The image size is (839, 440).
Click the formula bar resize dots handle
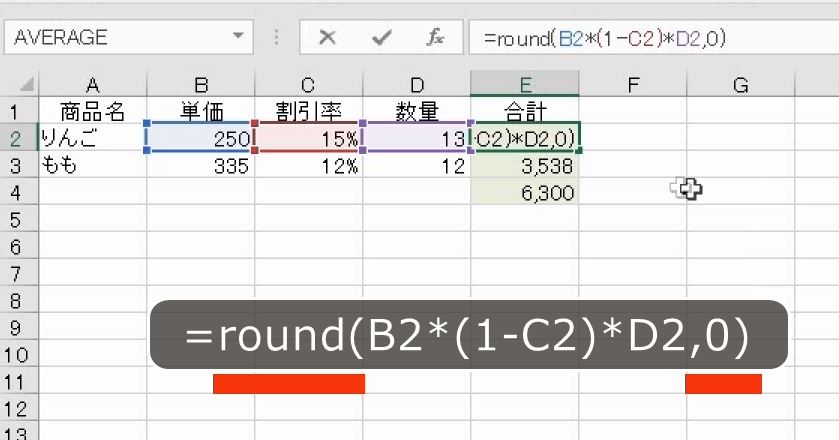tap(276, 37)
